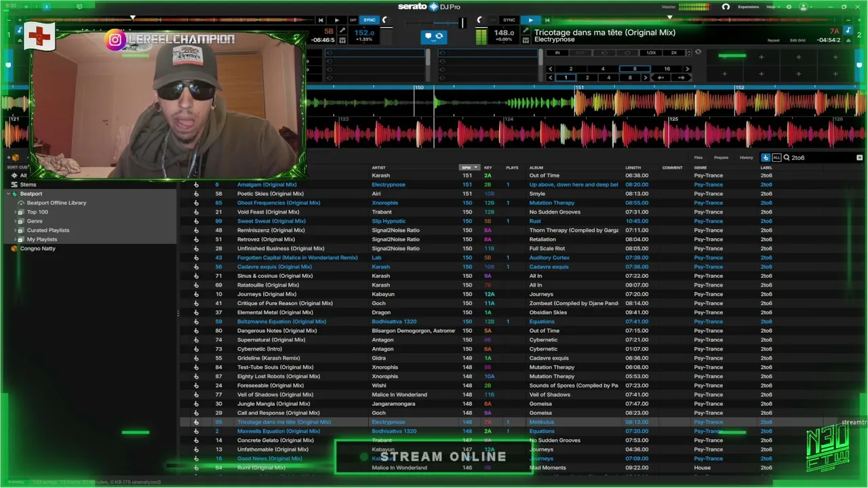Screen dimensions: 868x488
Task: Toggle the blue center link/sync view button
Action: 434,36
